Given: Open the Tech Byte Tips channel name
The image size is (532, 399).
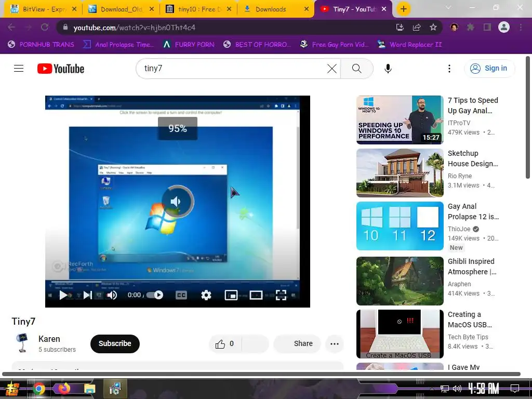Looking at the screenshot, I should (468, 337).
